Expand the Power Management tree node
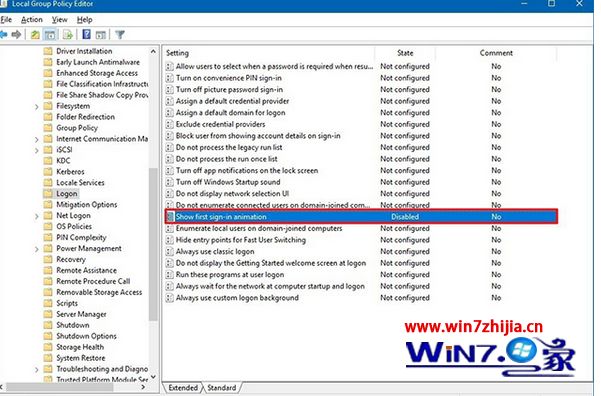This screenshot has height=396, width=601. coord(37,249)
